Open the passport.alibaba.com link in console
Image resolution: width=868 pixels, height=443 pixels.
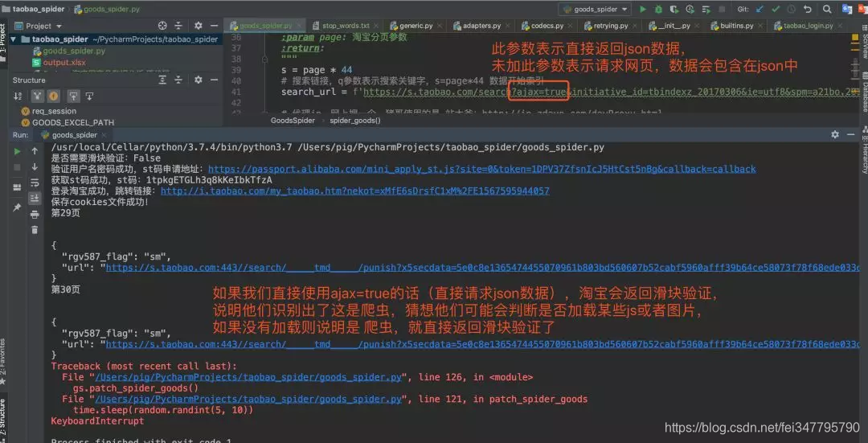pos(481,169)
